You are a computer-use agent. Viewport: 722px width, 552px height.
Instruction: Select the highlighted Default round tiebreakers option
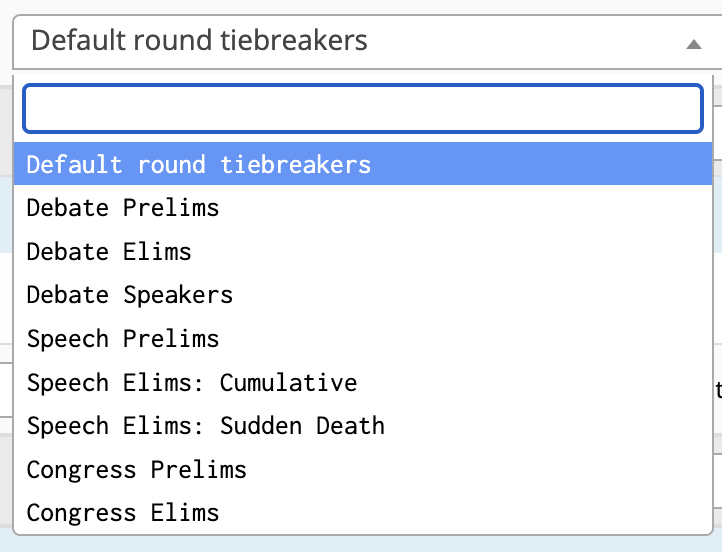point(198,164)
